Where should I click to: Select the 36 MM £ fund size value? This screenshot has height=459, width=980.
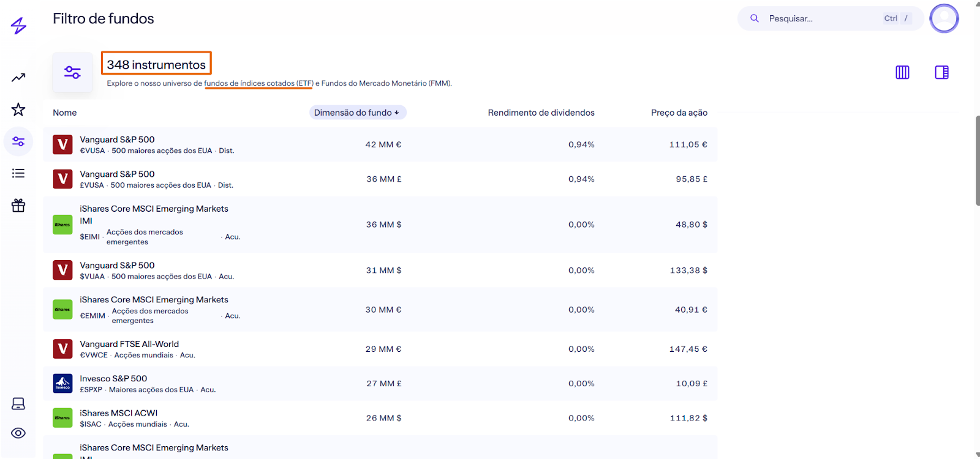click(x=384, y=179)
